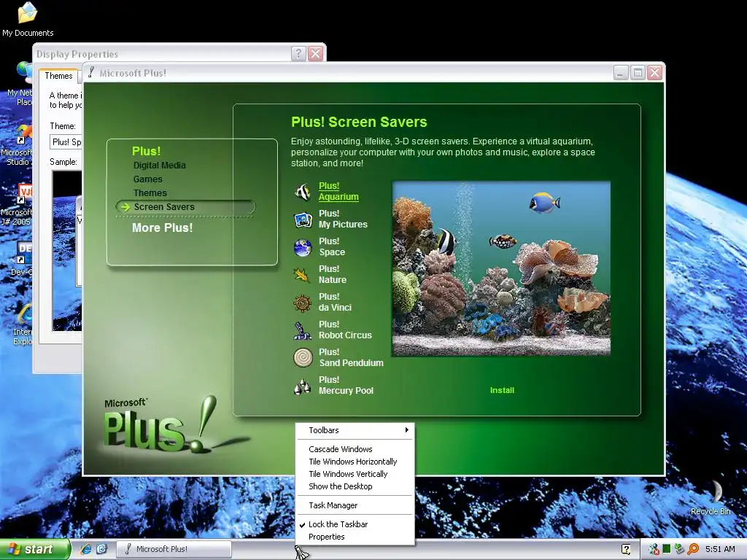Screen dimensions: 747x560
Task: Select the Plus! Nature leaf icon
Action: pos(303,275)
